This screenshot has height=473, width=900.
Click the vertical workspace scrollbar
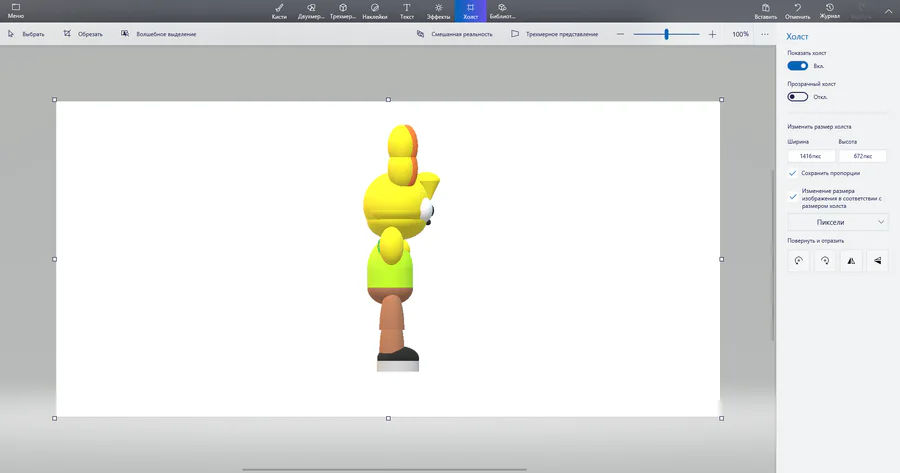pyautogui.click(x=773, y=253)
